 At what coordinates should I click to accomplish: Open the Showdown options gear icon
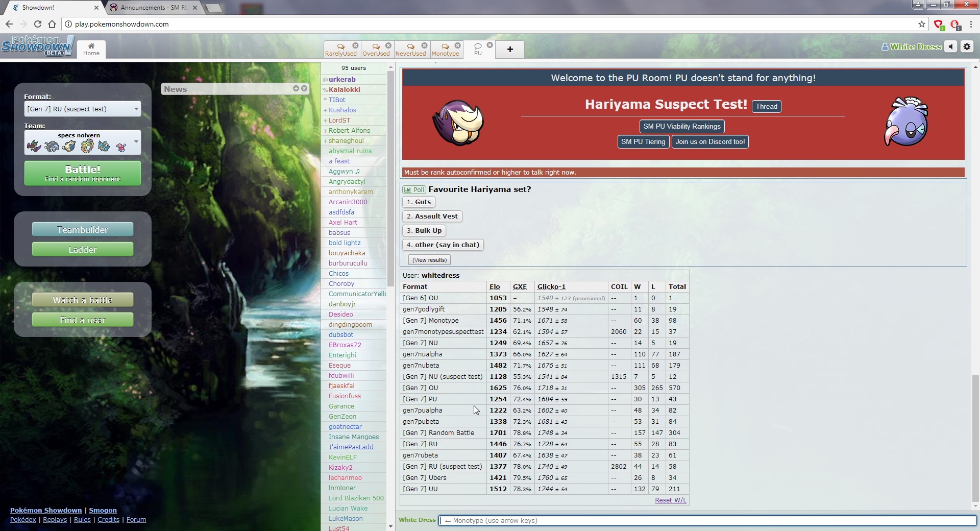point(967,46)
